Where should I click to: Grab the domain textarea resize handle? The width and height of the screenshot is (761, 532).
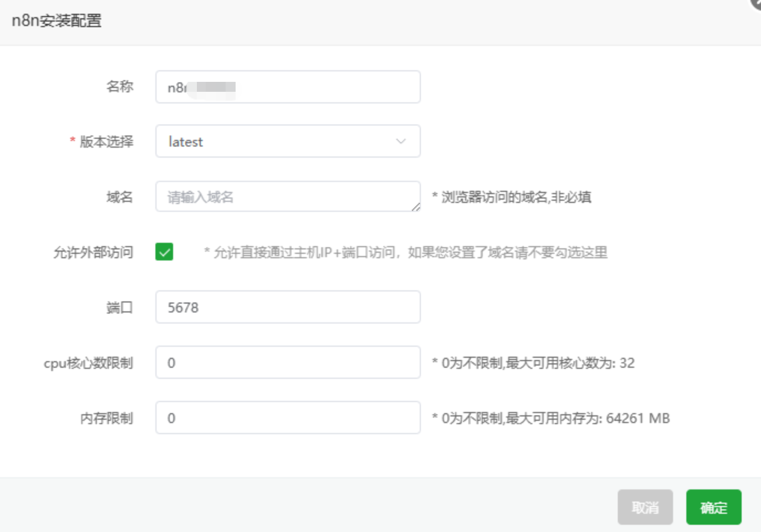(416, 207)
